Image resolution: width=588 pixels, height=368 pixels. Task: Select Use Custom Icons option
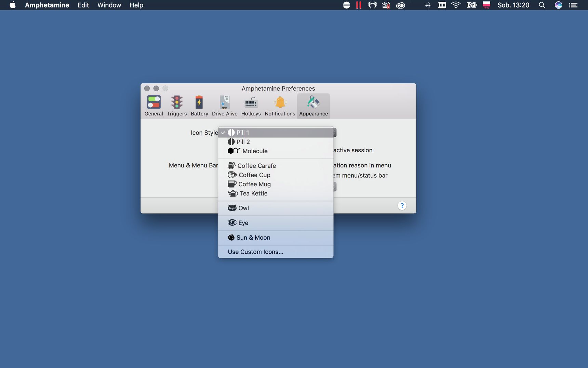276,252
